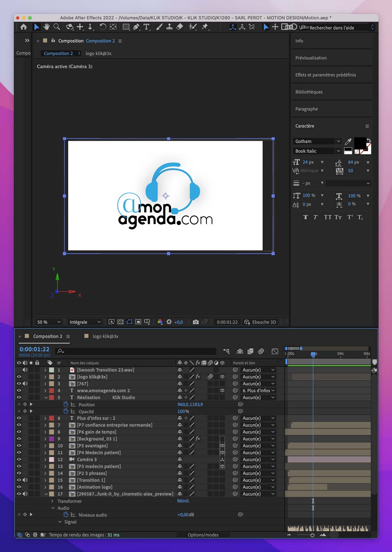Select the Clone Stamp tool
The width and height of the screenshot is (392, 552).
(169, 27)
